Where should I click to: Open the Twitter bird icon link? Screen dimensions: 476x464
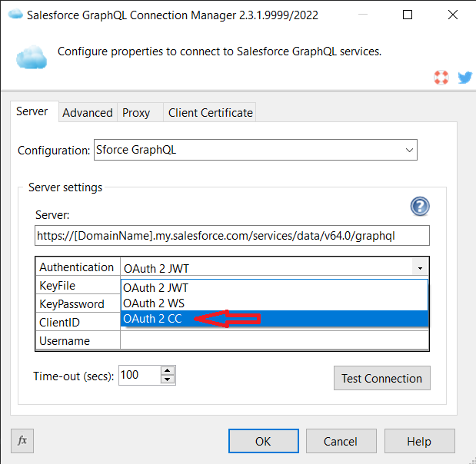[464, 78]
